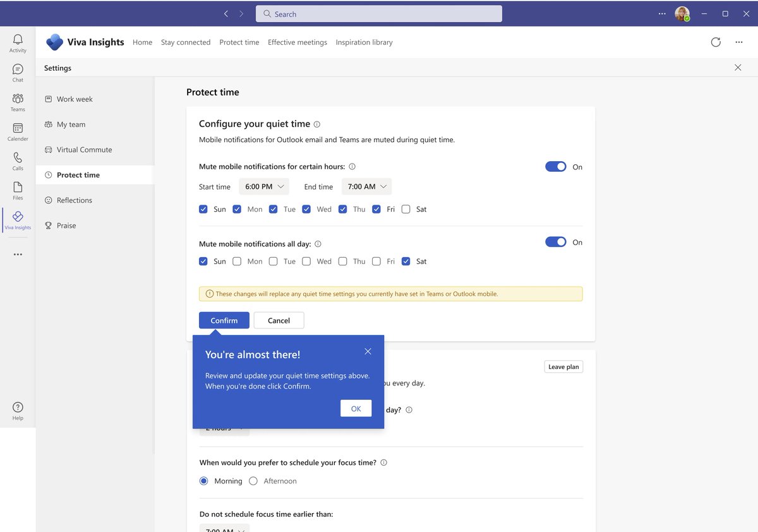Open the Activity feed bell icon

[18, 44]
